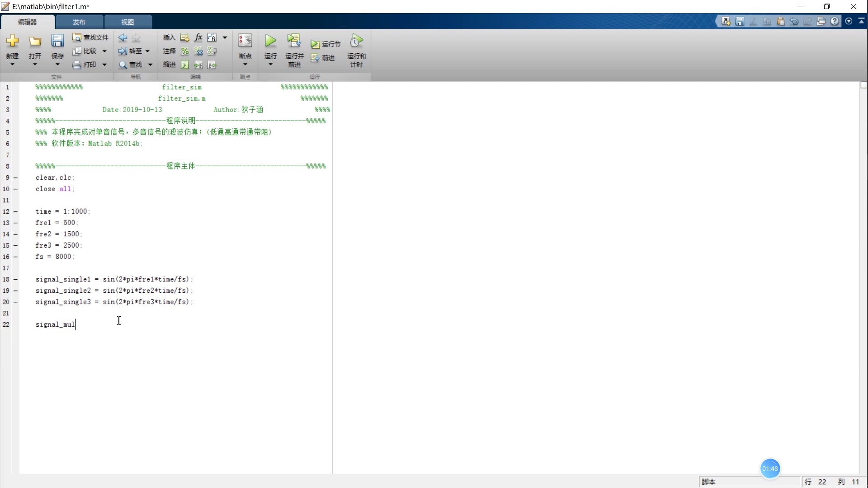Click the blue Back navigation arrow
The width and height of the screenshot is (868, 488).
tap(123, 38)
